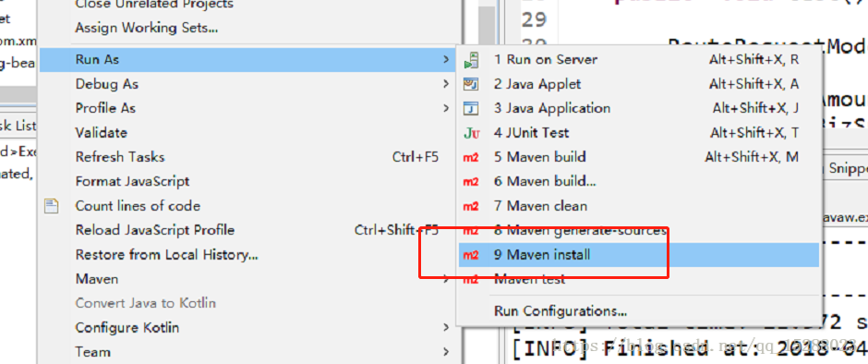
Task: Choose Reload JavaScript Profile
Action: coord(247,230)
